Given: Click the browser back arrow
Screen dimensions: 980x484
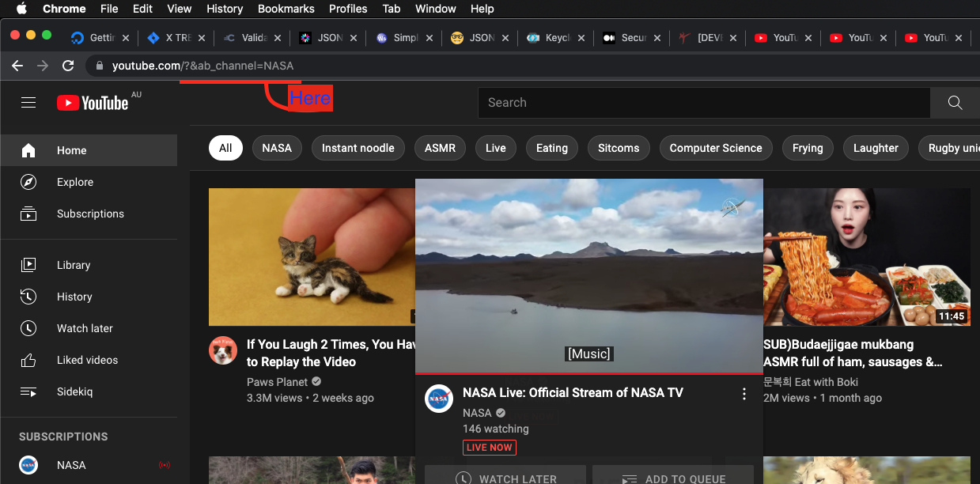Looking at the screenshot, I should (17, 66).
